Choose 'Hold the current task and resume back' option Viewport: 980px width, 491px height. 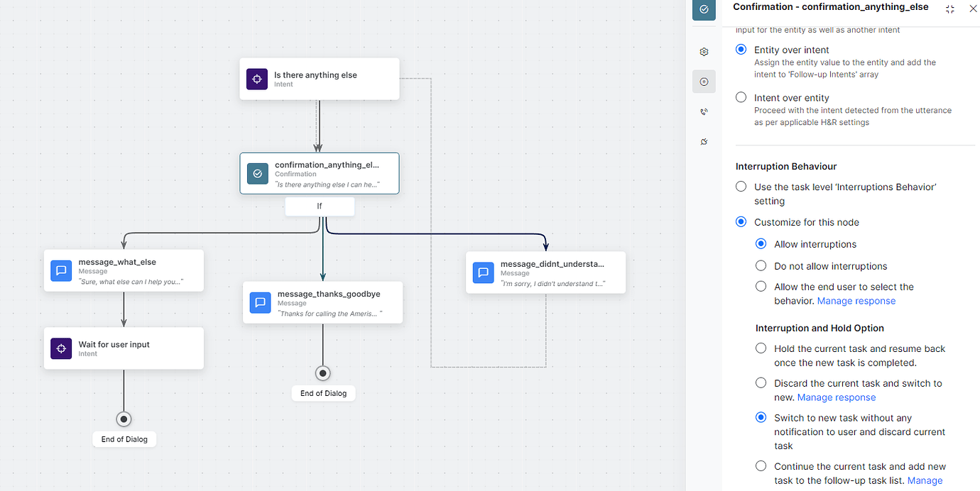(x=761, y=348)
